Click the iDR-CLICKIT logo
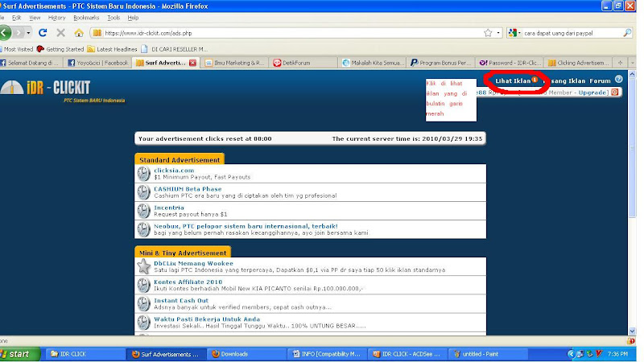 (45, 87)
